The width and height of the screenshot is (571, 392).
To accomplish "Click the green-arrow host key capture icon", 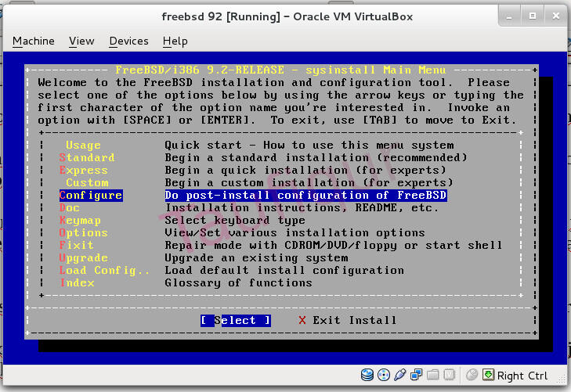I will coord(488,375).
